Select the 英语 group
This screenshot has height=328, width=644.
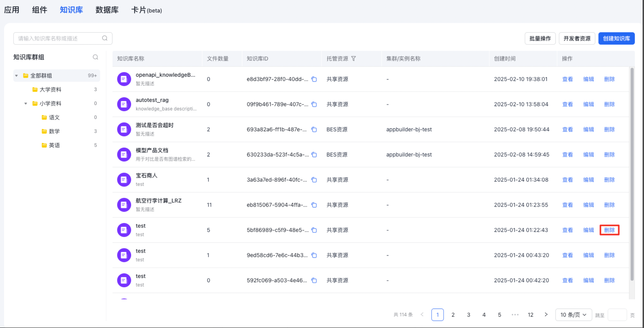tap(57, 145)
